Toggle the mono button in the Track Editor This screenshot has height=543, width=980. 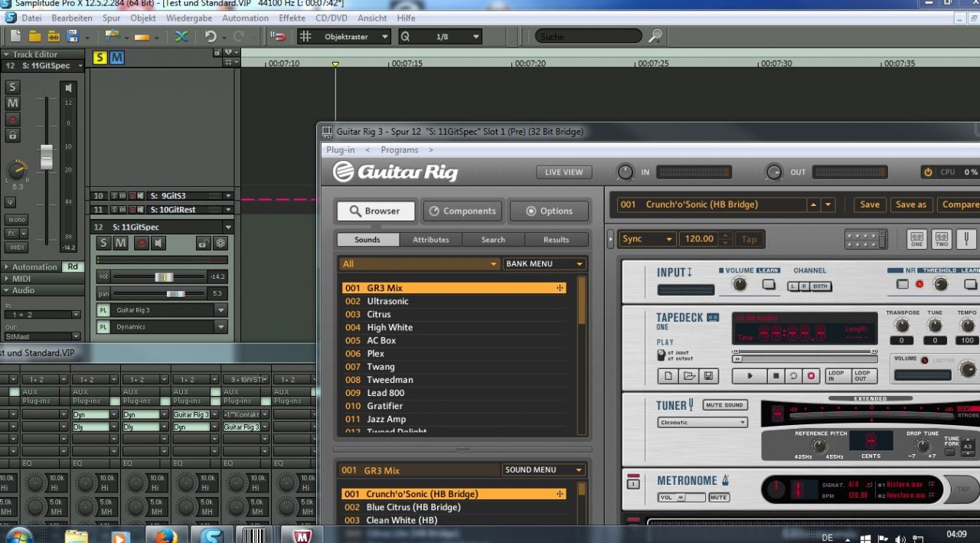click(16, 220)
